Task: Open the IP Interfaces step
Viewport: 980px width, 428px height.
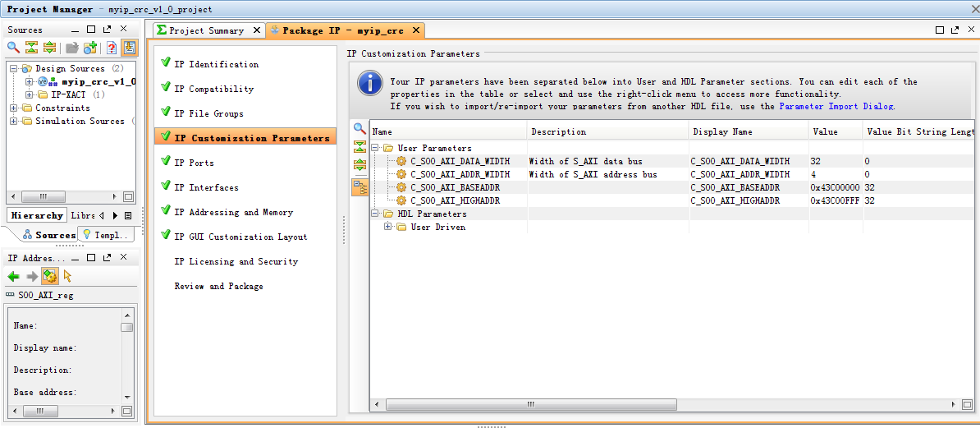Action: [x=206, y=188]
